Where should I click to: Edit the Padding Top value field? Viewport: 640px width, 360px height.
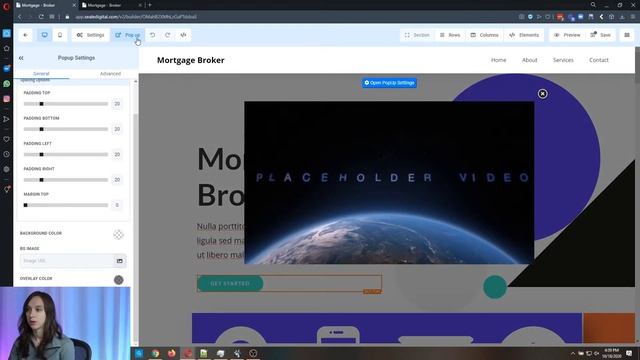coord(117,104)
